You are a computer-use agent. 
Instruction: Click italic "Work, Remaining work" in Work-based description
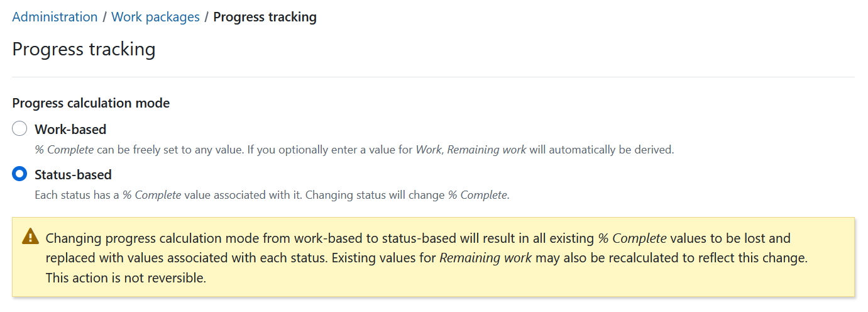tap(471, 150)
